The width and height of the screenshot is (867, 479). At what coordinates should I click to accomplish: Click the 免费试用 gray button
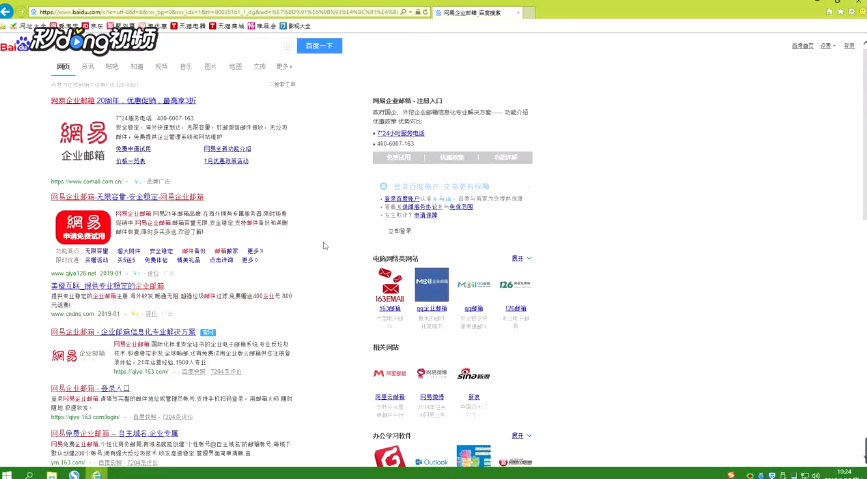(x=399, y=158)
